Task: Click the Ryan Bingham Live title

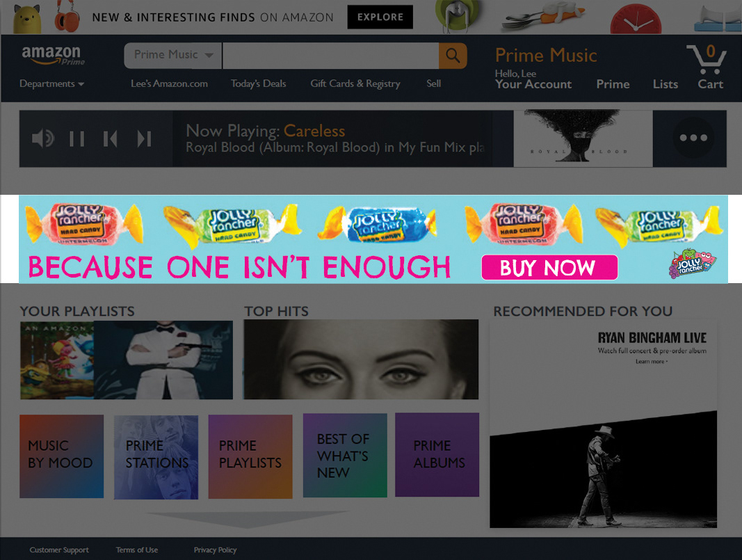Action: pyautogui.click(x=652, y=338)
